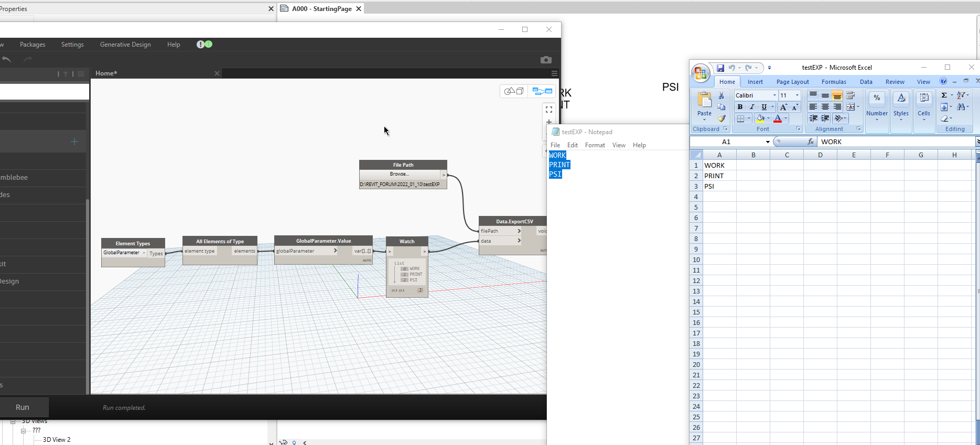Open the Calibri font name dropdown

(x=774, y=95)
